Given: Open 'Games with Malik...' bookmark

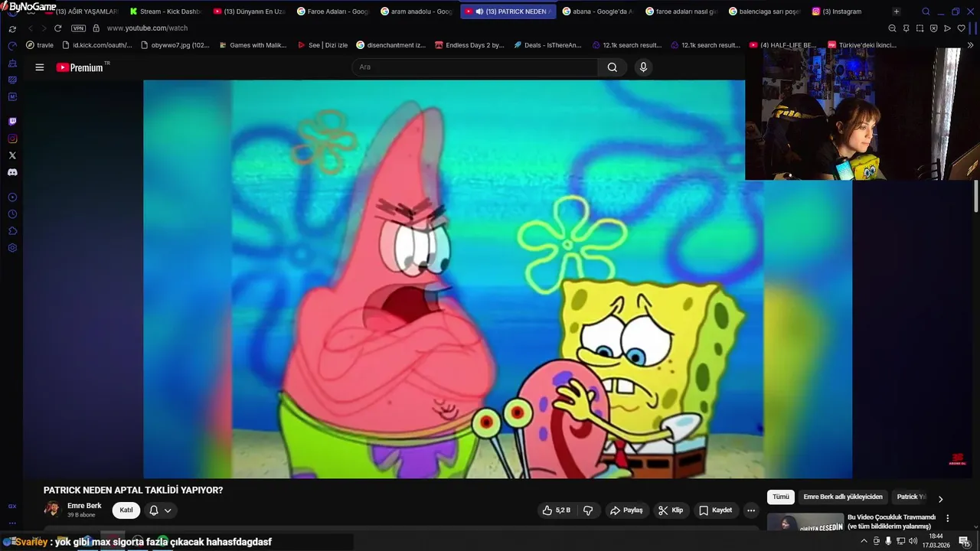Looking at the screenshot, I should tap(253, 45).
